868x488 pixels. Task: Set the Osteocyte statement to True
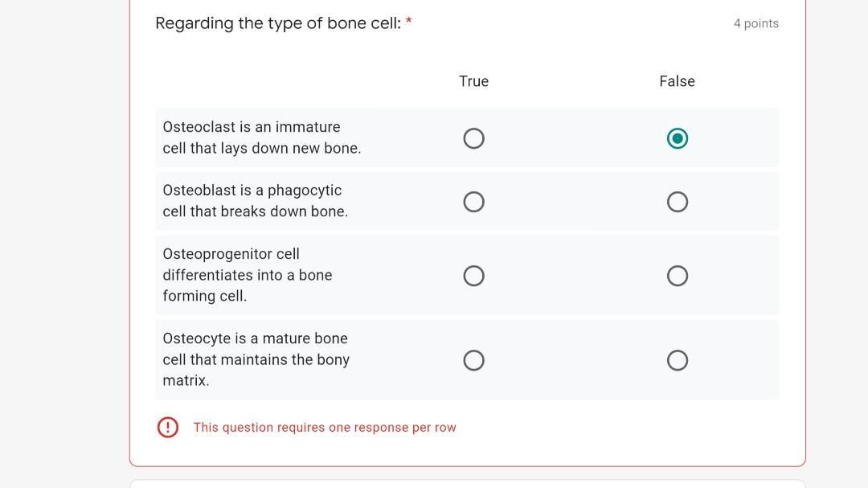click(x=473, y=360)
